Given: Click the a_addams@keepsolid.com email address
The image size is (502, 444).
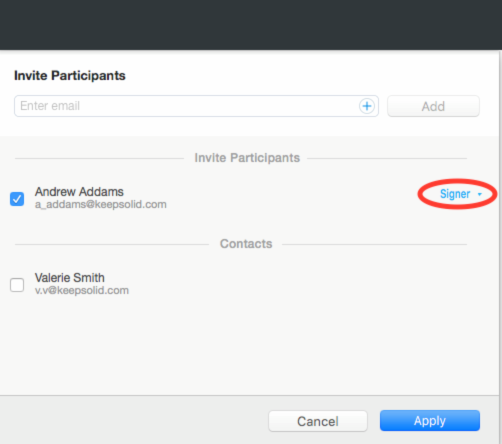Looking at the screenshot, I should pyautogui.click(x=101, y=204).
